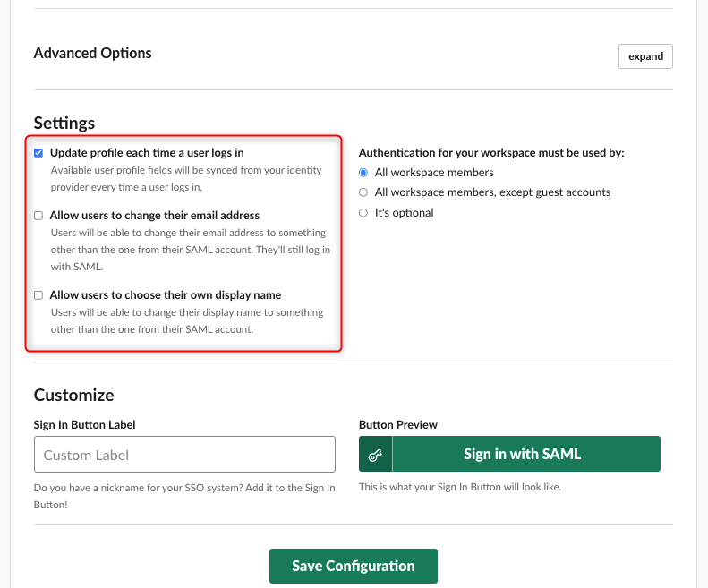708x588 pixels.
Task: Click the Customize section heading
Action: [x=73, y=396]
